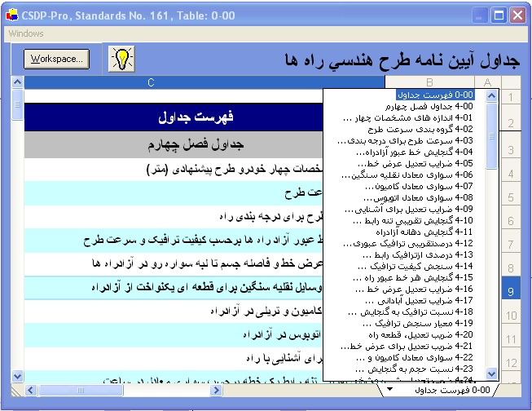Viewport: 532px width, 411px height.
Task: Open the sheet tab dropdown arrow at bottom
Action: [x=390, y=389]
